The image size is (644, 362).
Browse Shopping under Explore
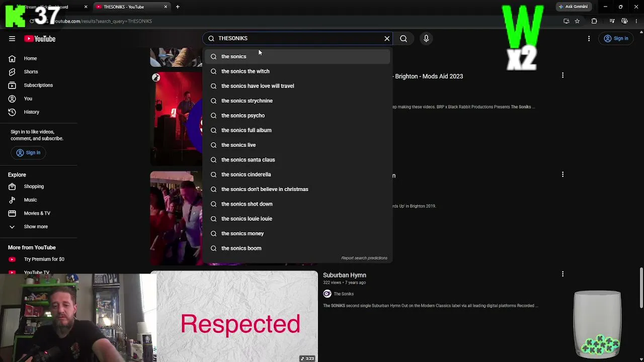coord(34,187)
